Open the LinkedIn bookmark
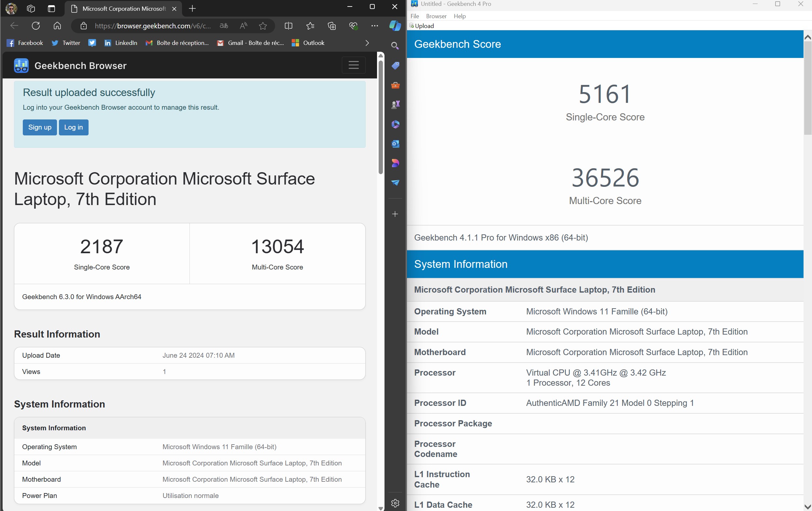The image size is (812, 511). pos(121,43)
